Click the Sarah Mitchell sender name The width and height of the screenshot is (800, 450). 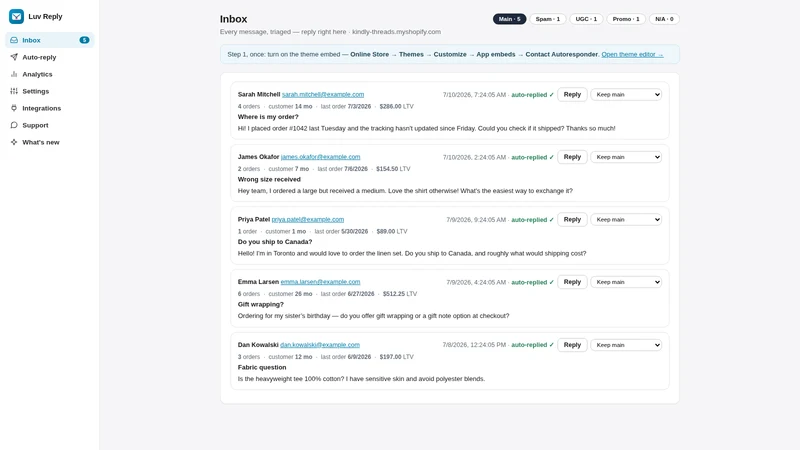pyautogui.click(x=259, y=94)
